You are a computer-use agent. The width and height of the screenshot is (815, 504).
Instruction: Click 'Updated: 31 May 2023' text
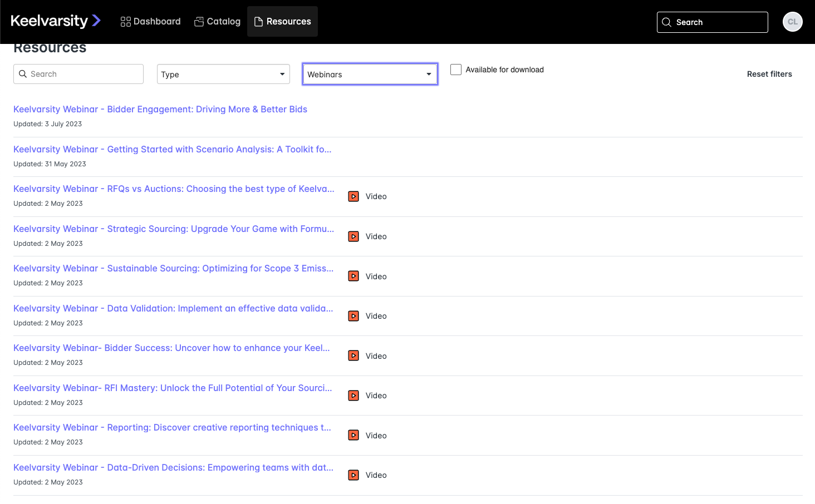click(50, 164)
